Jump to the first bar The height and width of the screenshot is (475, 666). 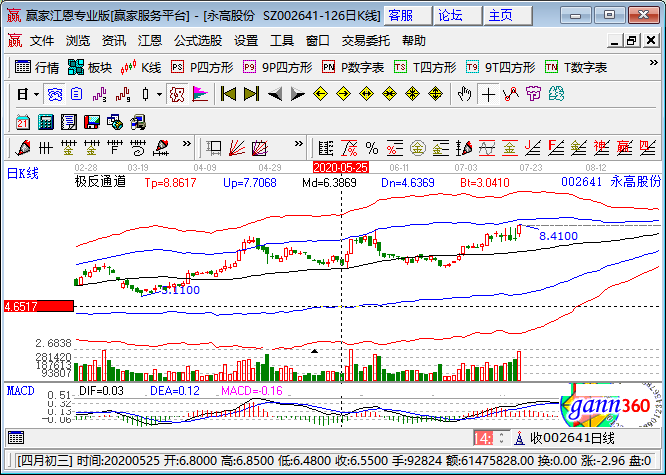[229, 94]
